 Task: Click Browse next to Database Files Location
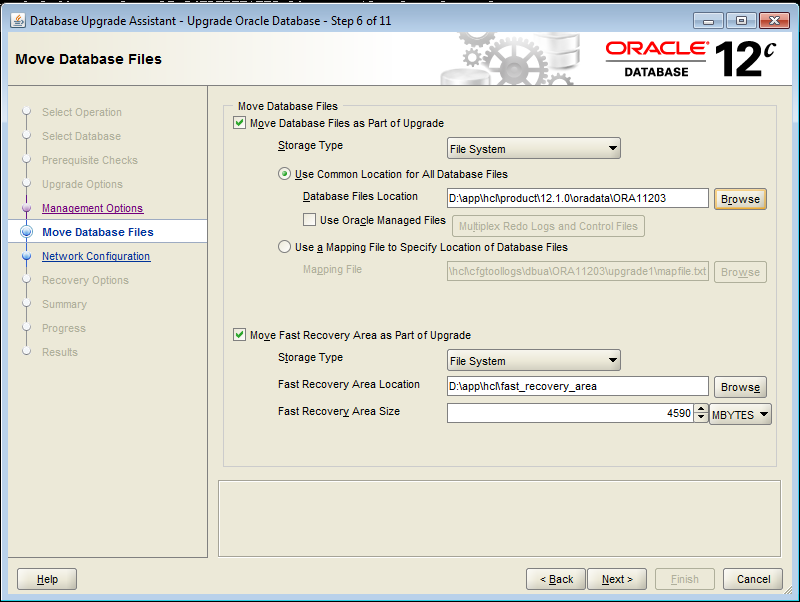pyautogui.click(x=740, y=199)
